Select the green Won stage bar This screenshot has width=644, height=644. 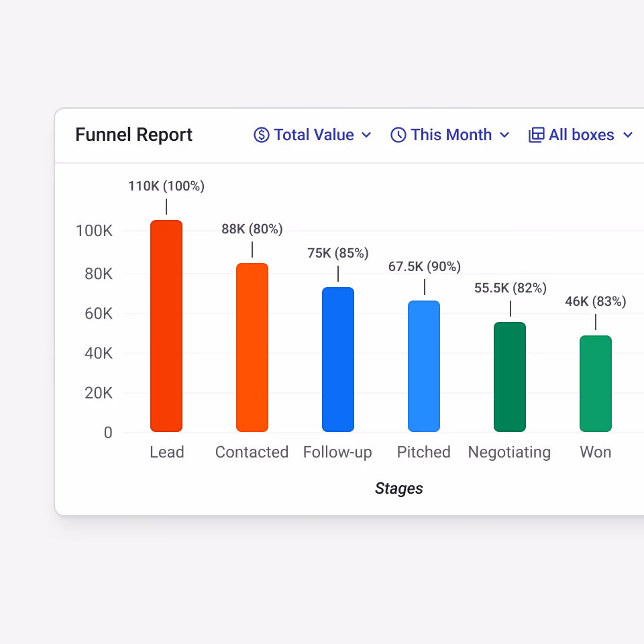tap(596, 384)
